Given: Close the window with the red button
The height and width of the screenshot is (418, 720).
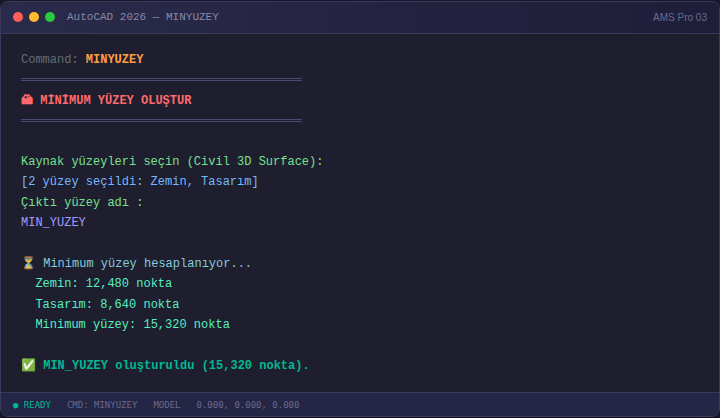Looking at the screenshot, I should [18, 17].
